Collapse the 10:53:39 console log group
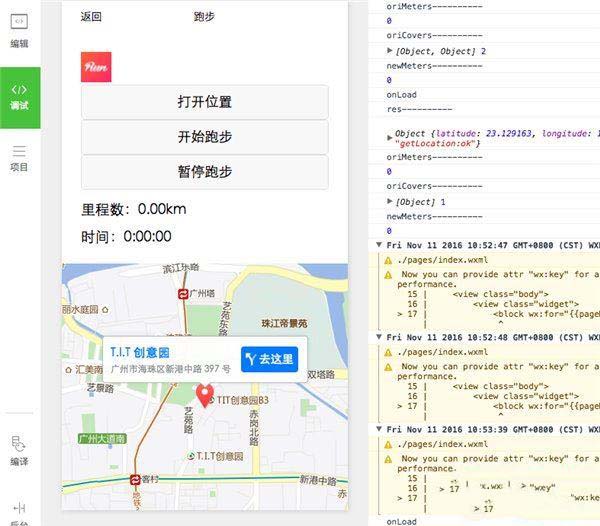 tap(379, 429)
